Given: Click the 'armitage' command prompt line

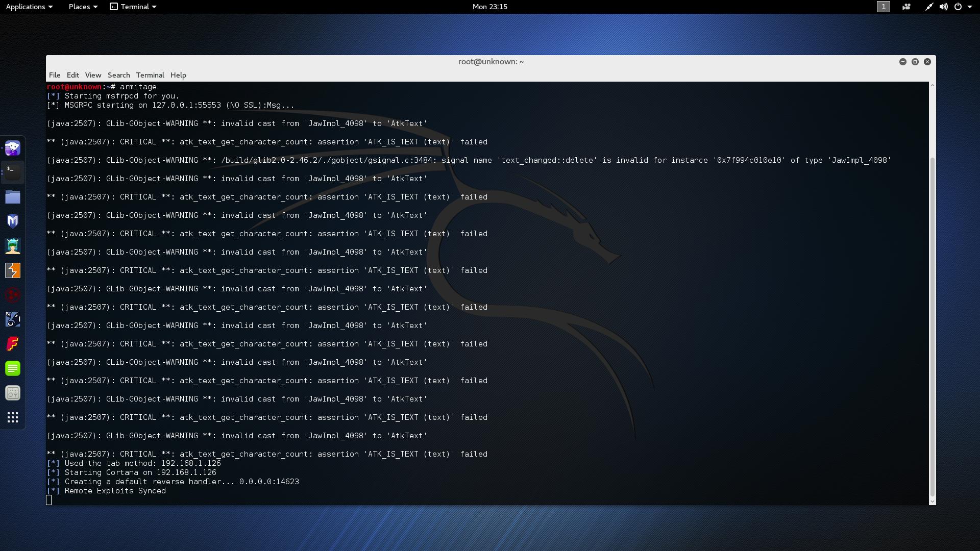Looking at the screenshot, I should coord(102,87).
